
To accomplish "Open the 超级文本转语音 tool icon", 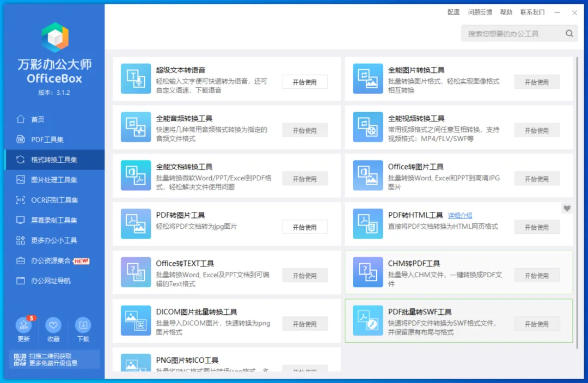I will coord(136,78).
